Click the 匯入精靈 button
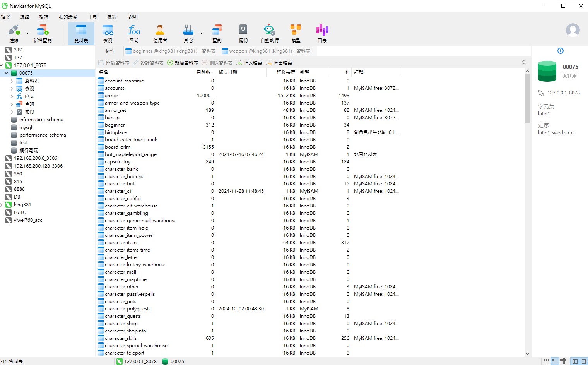The width and height of the screenshot is (588, 365). (x=249, y=63)
